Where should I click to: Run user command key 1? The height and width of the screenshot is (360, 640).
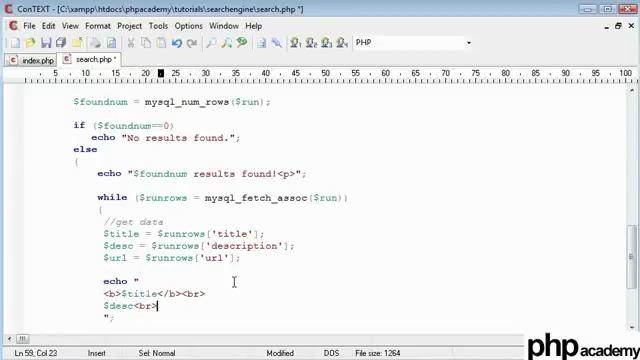point(296,42)
